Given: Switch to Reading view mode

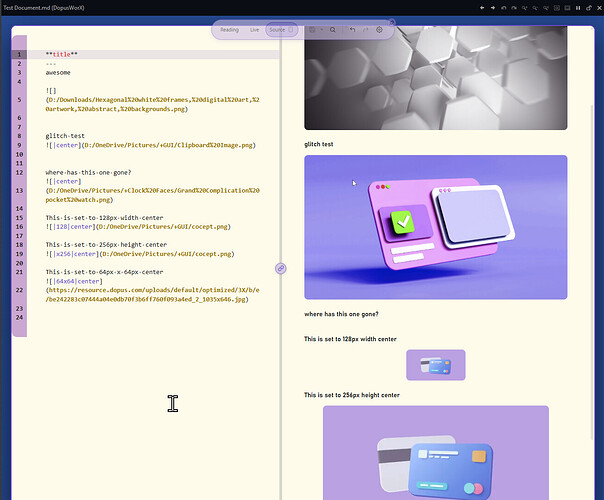Looking at the screenshot, I should coord(229,30).
